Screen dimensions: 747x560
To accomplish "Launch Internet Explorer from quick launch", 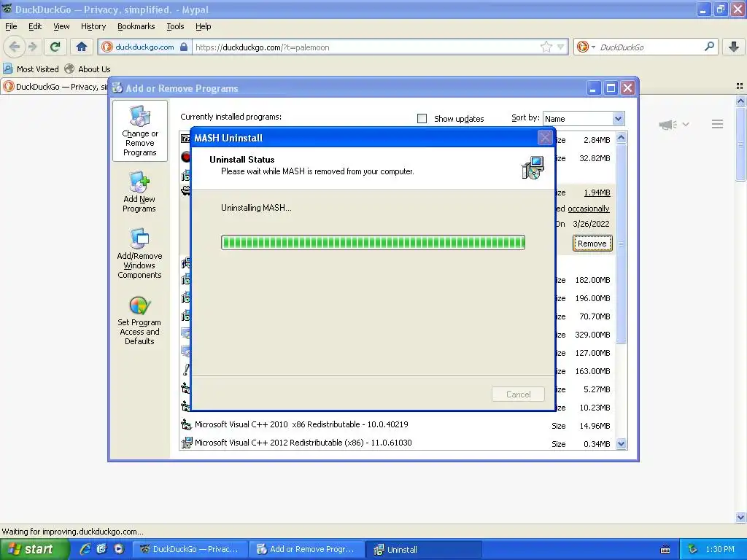I will (85, 549).
